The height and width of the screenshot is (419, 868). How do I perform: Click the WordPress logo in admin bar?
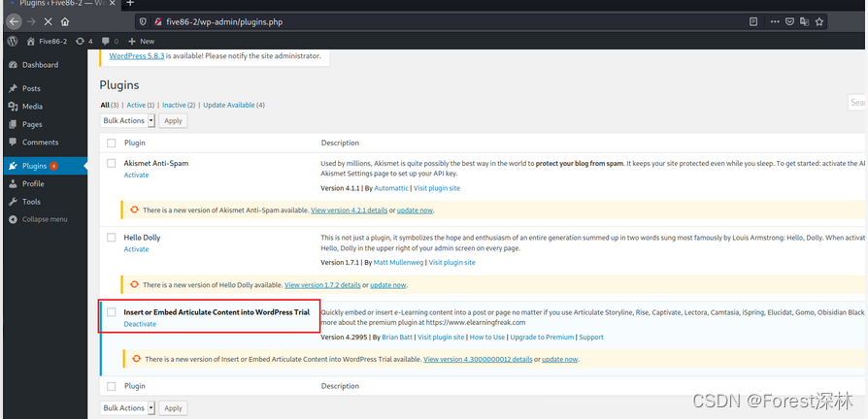tap(13, 41)
